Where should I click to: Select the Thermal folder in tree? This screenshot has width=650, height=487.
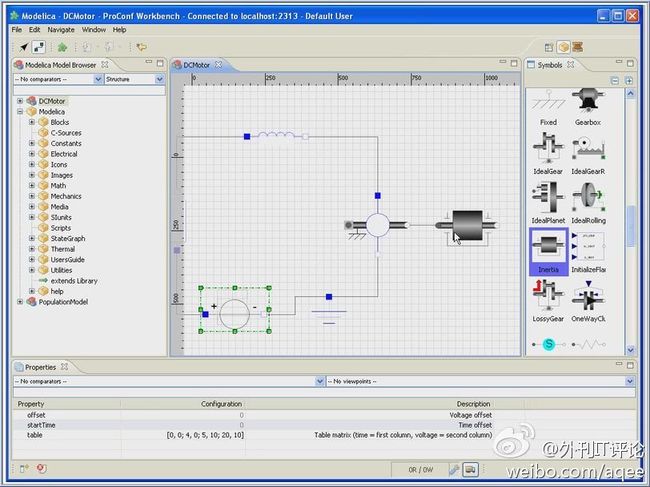click(63, 249)
